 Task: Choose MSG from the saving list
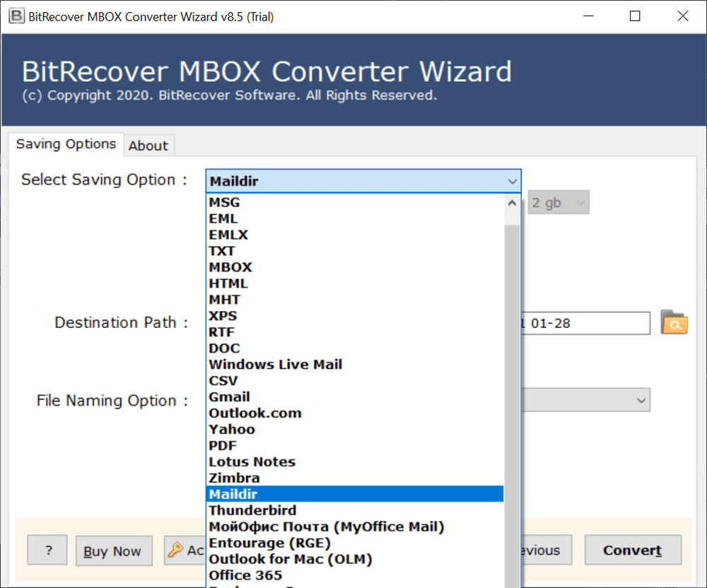pyautogui.click(x=355, y=202)
